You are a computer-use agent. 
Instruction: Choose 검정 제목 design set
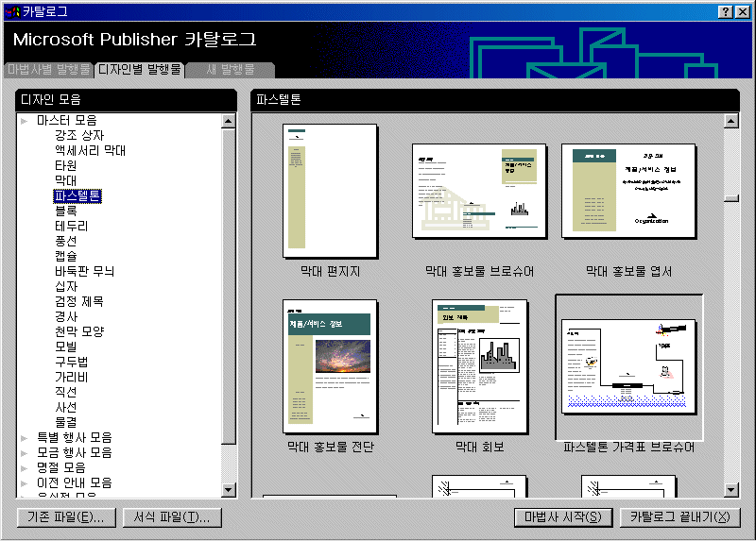79,301
